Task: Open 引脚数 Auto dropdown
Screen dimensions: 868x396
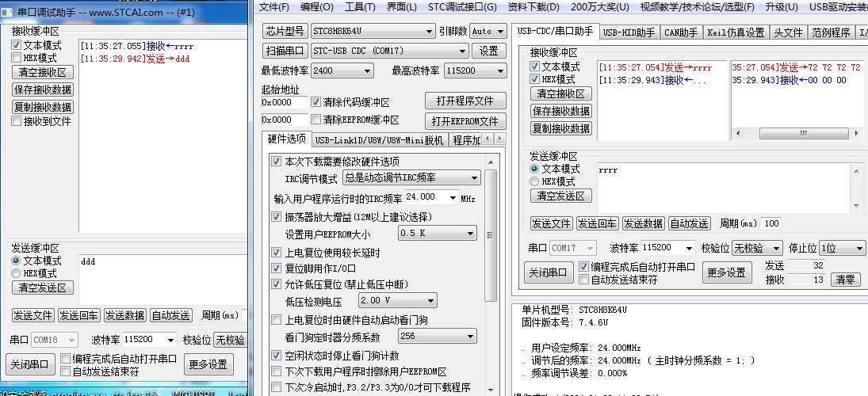Action: point(488,31)
